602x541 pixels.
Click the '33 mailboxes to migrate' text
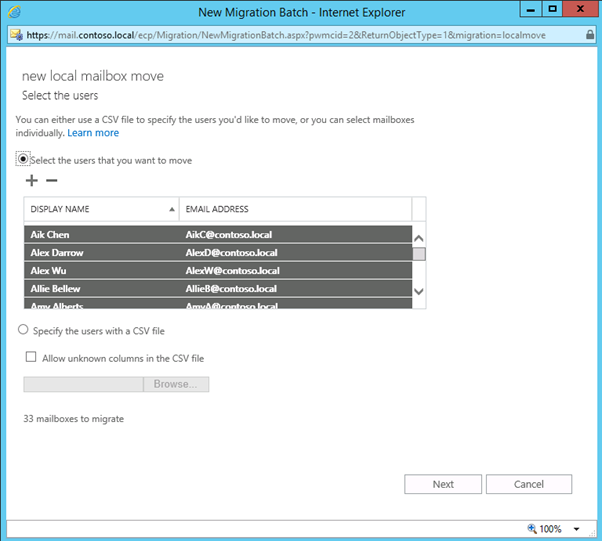tap(74, 419)
